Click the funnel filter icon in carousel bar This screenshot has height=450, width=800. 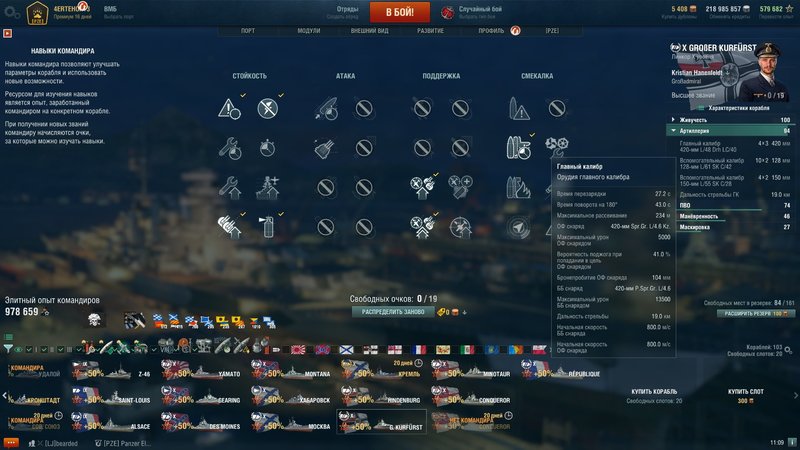click(x=8, y=349)
